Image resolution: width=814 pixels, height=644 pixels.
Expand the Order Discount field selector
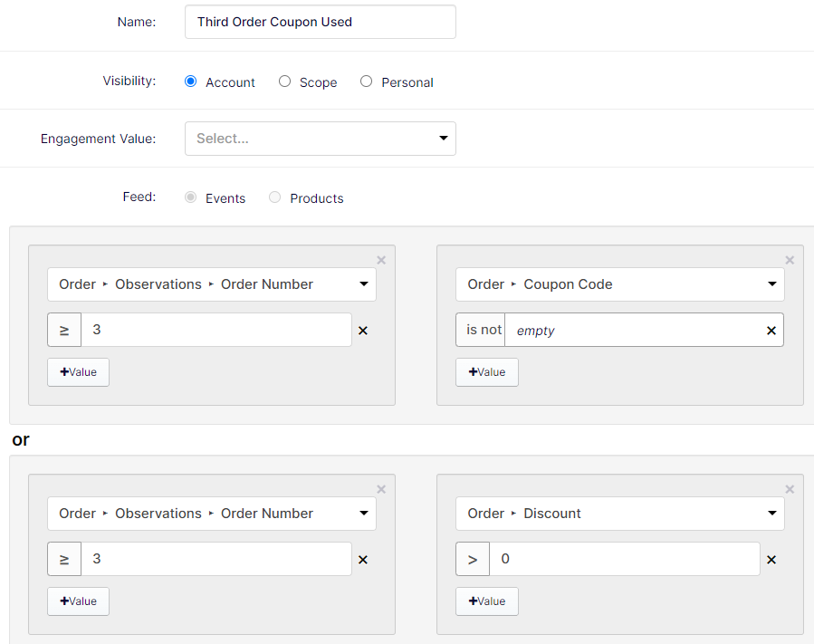click(620, 514)
